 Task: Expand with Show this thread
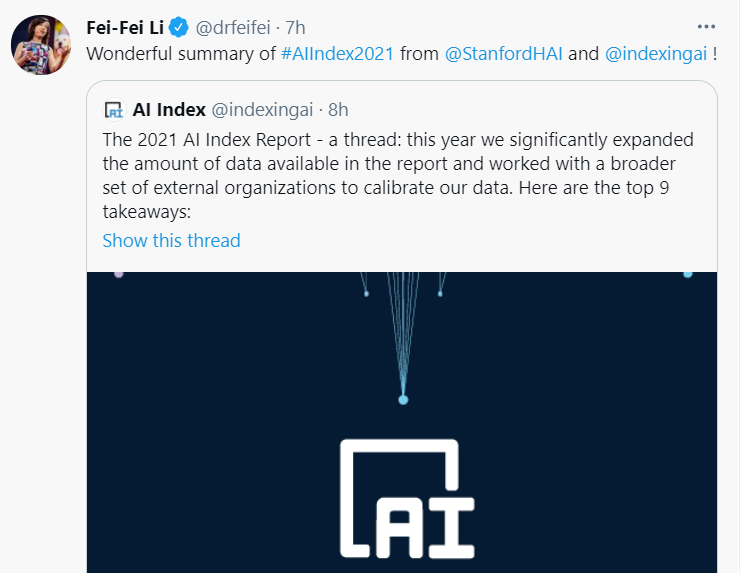(x=171, y=240)
